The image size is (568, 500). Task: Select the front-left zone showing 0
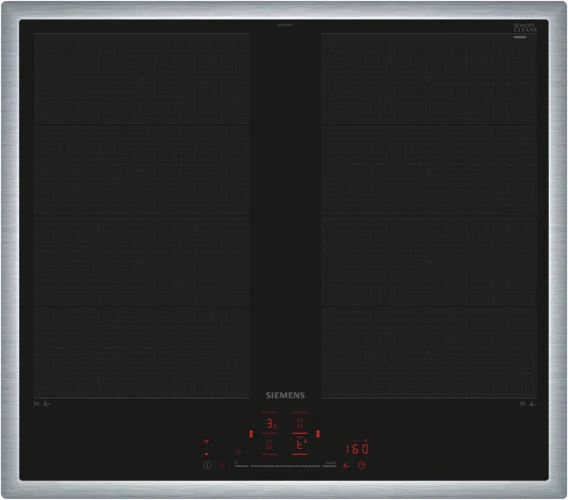(269, 444)
